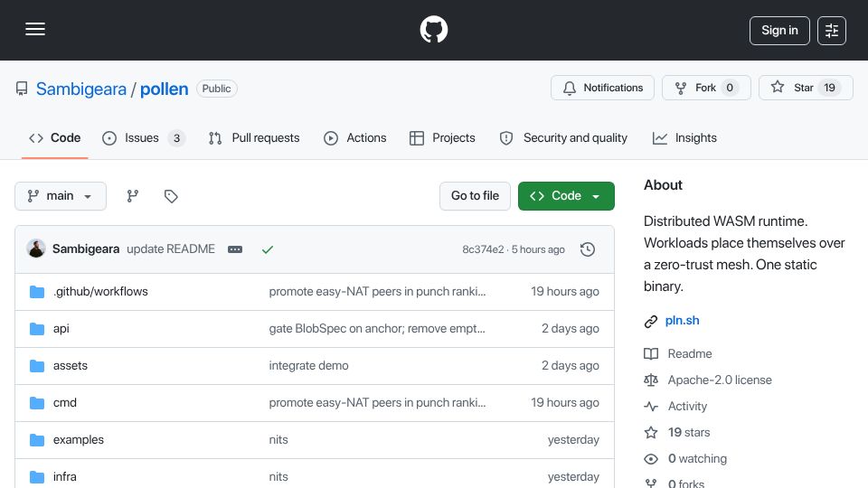Open the Insights tab
This screenshot has height=488, width=868.
pyautogui.click(x=684, y=137)
